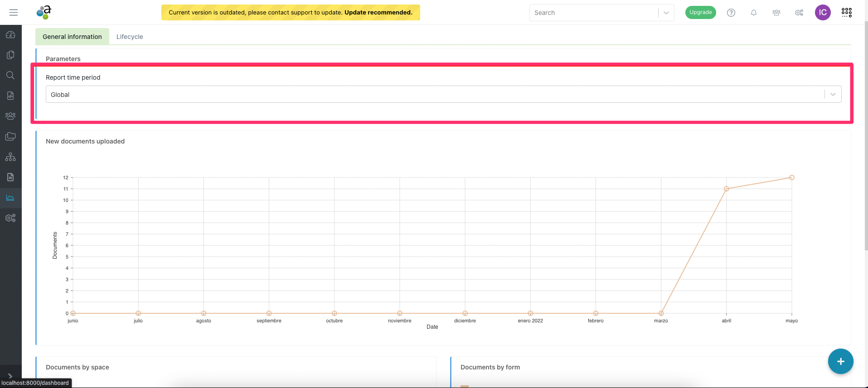Open the help question mark icon
Image resolution: width=868 pixels, height=388 pixels.
click(731, 13)
